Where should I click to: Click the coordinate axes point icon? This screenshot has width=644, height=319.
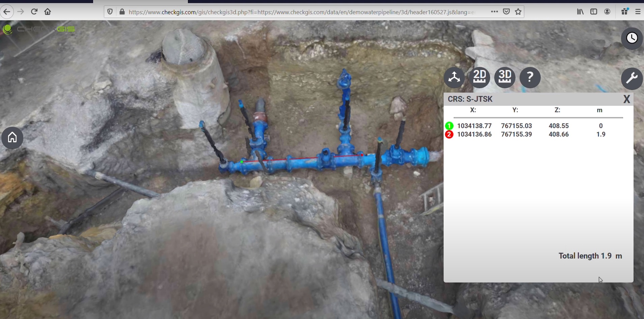tap(454, 78)
